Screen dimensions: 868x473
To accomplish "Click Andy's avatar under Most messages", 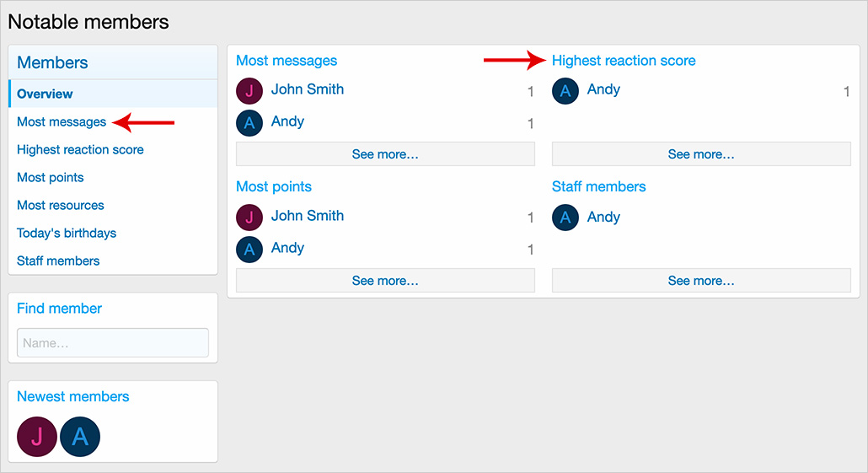I will point(249,123).
